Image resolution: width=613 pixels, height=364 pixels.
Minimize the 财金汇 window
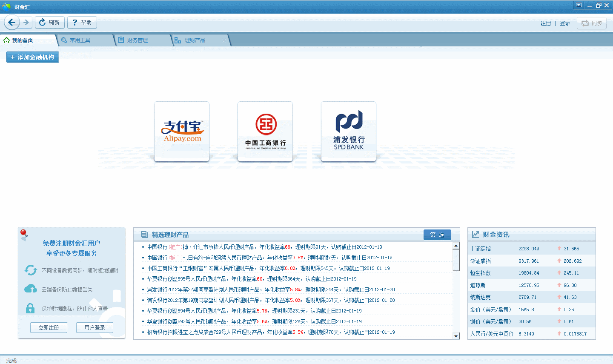pyautogui.click(x=590, y=6)
